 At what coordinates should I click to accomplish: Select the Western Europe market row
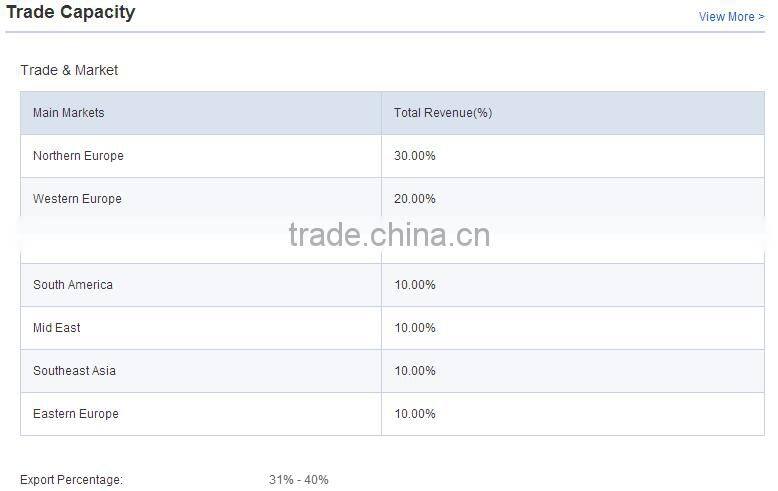pos(77,199)
